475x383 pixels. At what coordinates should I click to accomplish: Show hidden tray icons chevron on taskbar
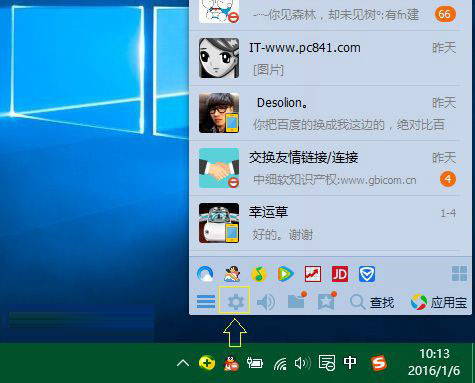point(183,363)
